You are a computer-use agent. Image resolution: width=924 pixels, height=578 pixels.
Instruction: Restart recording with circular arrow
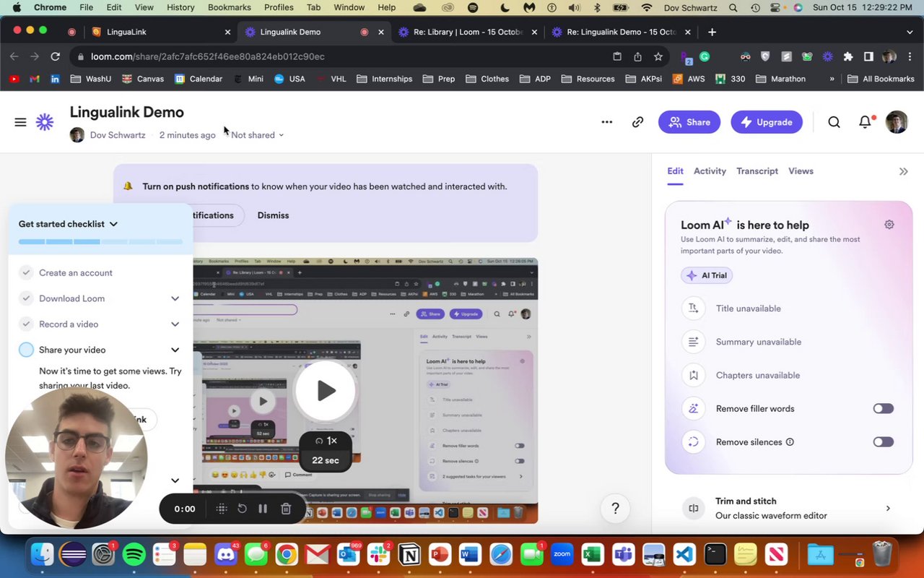pos(243,509)
